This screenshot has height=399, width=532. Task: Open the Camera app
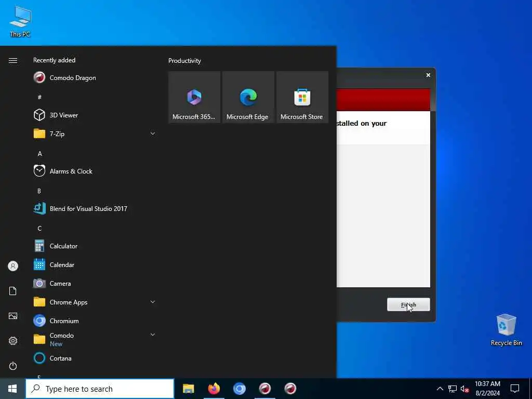(x=95, y=283)
